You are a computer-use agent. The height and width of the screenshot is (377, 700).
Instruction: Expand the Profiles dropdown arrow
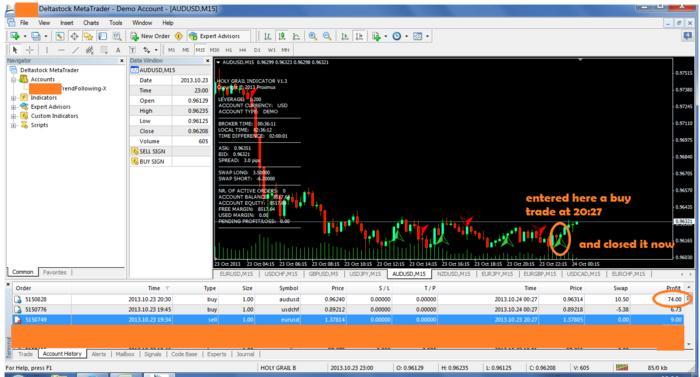tap(46, 36)
